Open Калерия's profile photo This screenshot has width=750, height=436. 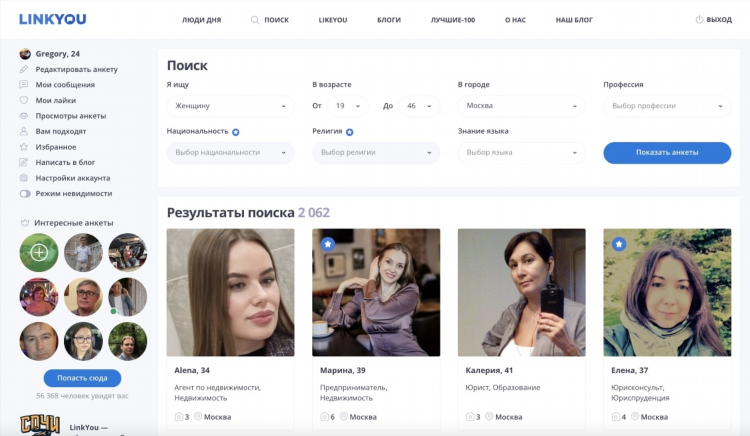point(521,292)
